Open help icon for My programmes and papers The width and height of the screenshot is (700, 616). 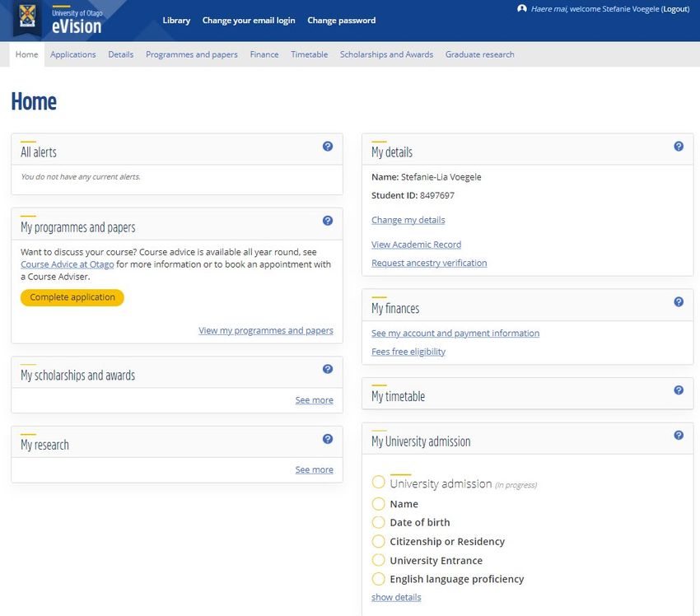coord(328,221)
